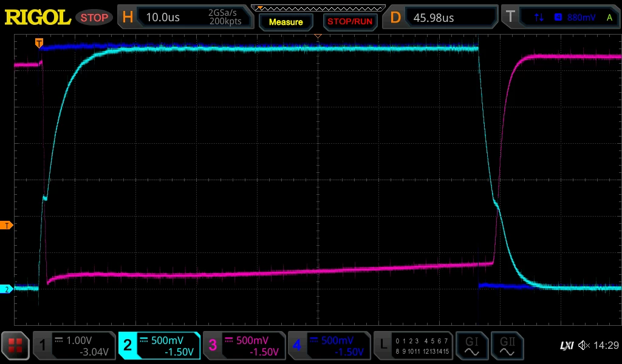Click the LXI network status icon
The width and height of the screenshot is (622, 364).
point(567,345)
